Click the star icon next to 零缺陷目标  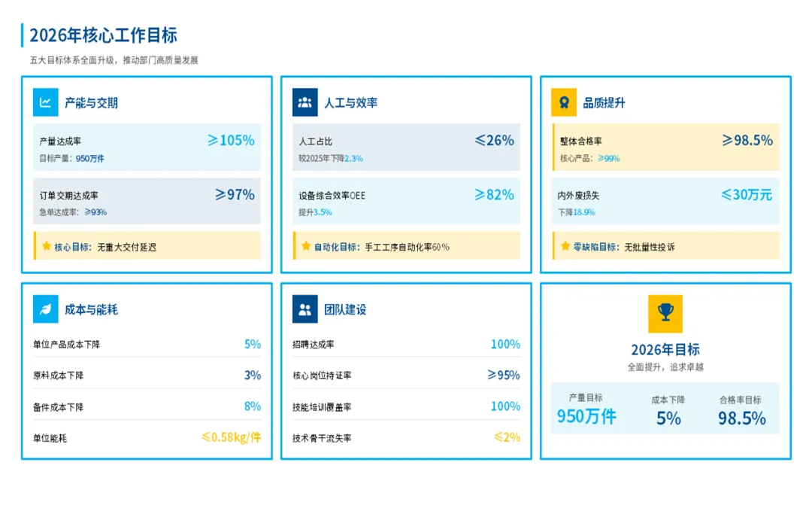point(565,246)
